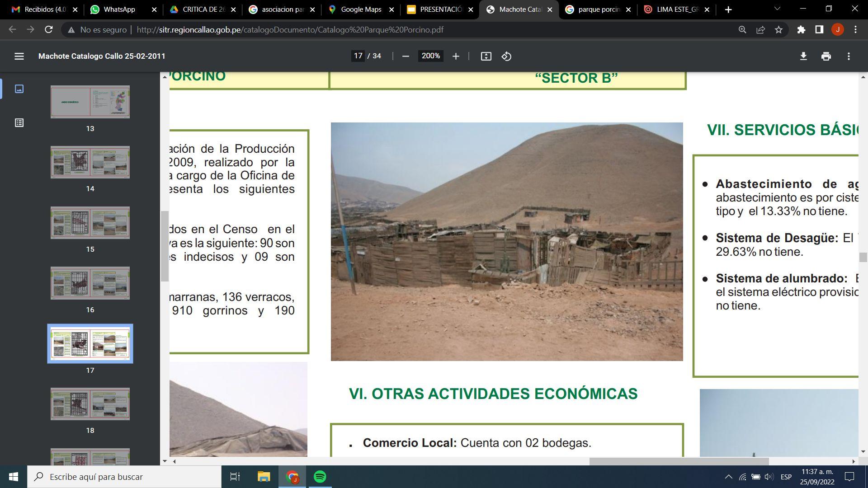
Task: Show the thumbnails view in sidebar
Action: 19,89
